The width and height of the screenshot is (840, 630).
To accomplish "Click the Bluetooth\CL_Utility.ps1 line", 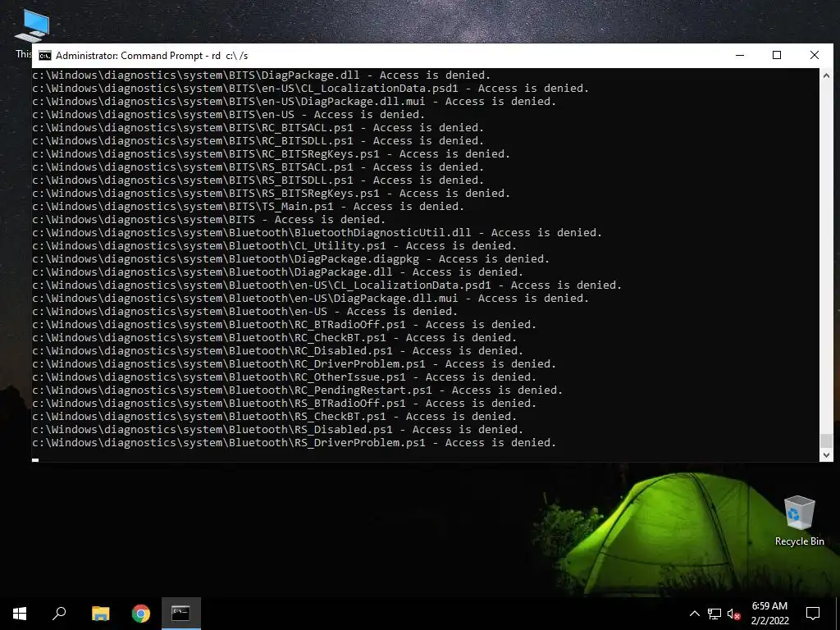I will [274, 246].
